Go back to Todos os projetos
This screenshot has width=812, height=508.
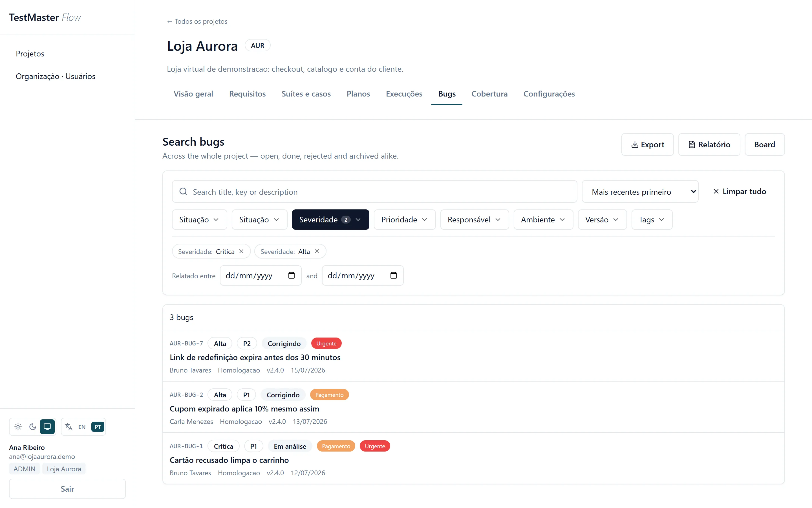(x=197, y=21)
